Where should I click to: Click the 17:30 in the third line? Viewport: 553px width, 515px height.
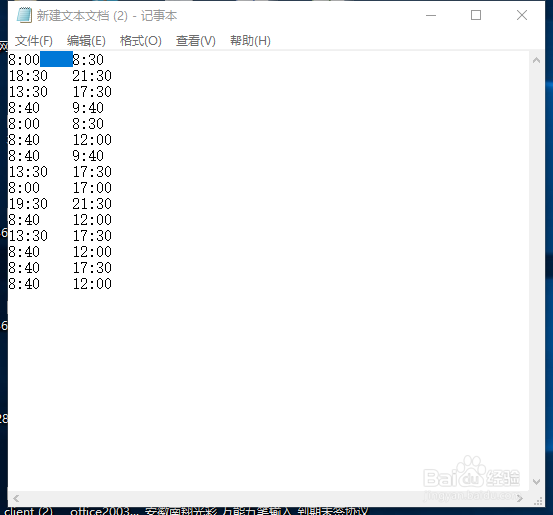[x=92, y=92]
